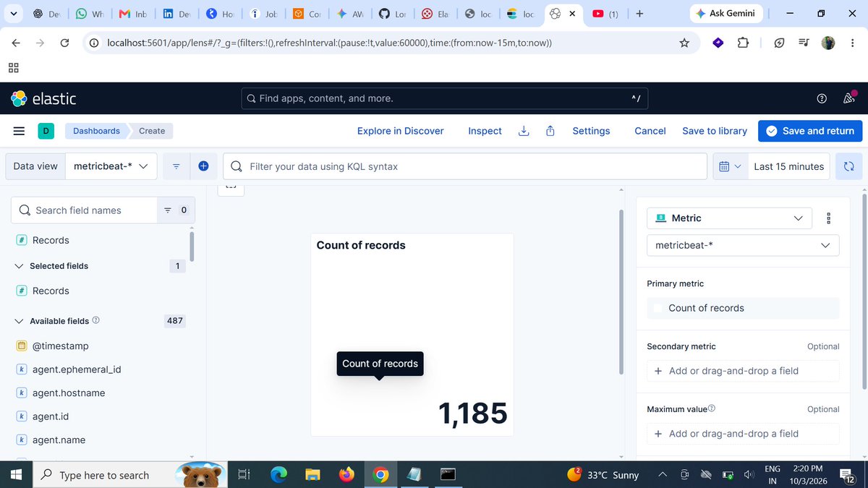Screen dimensions: 868x488
Task: Click the green D space avatar
Action: point(46,131)
